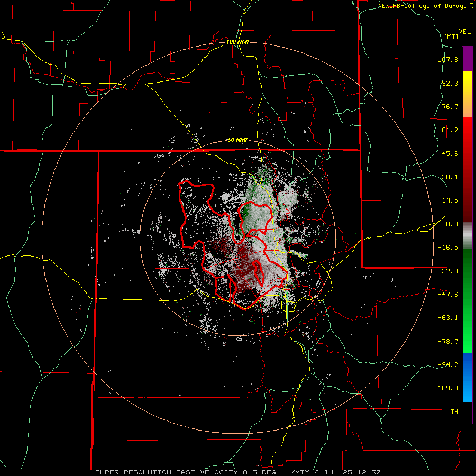This screenshot has height=476, width=476.
Task: Click the -32.0 velocity scale value
Action: click(448, 271)
